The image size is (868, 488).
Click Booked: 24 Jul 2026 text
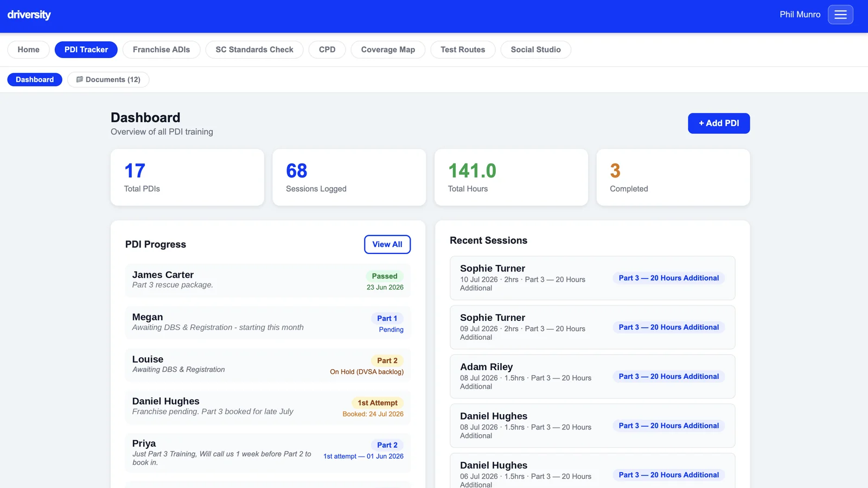(373, 414)
